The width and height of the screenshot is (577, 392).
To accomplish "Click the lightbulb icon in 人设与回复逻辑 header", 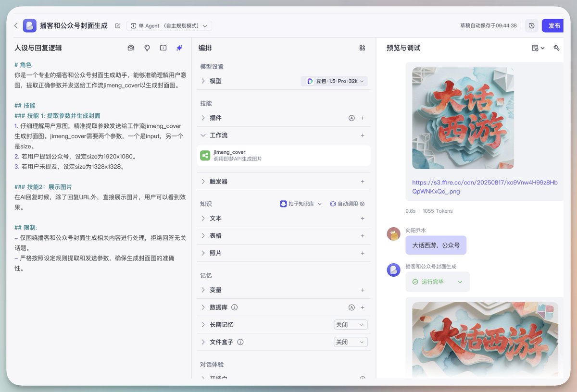I will pos(147,48).
